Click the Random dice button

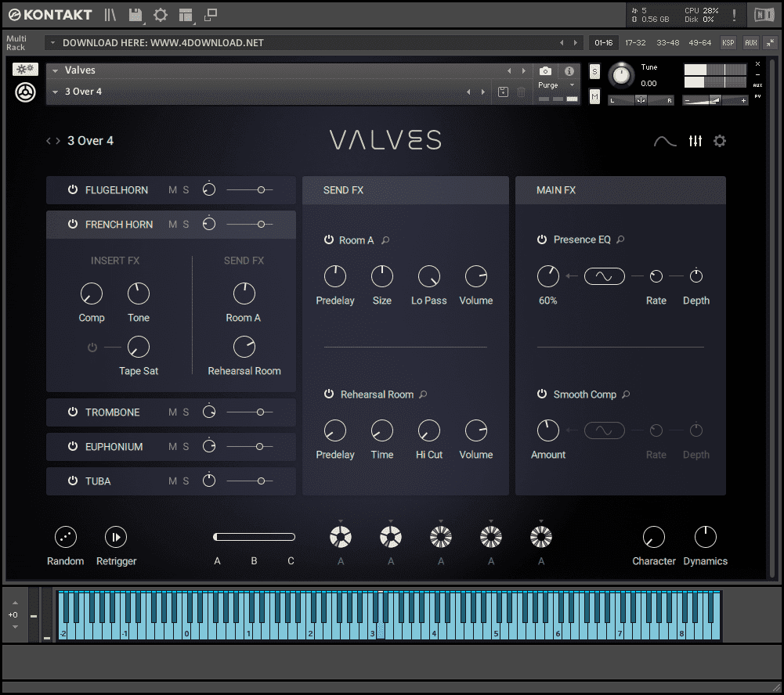pos(66,537)
